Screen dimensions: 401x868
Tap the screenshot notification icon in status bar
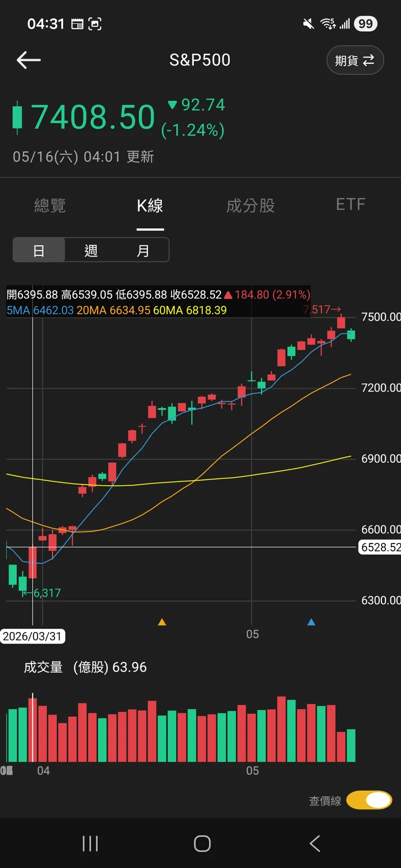[95, 24]
